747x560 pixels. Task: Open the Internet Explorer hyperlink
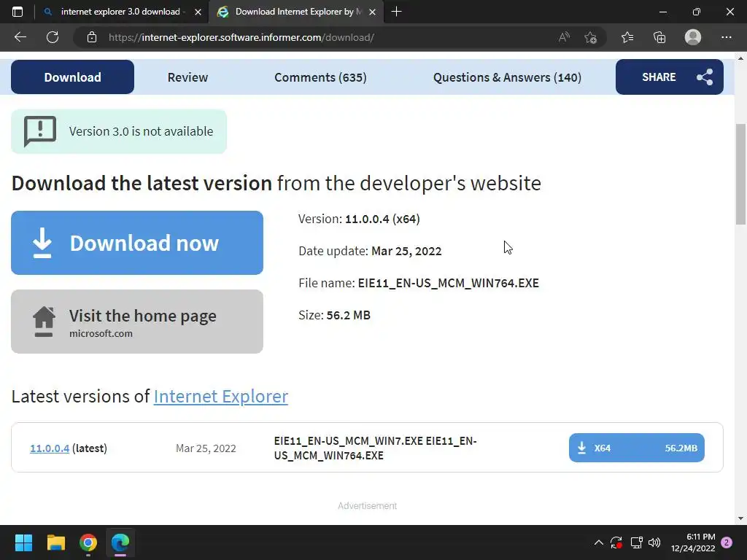(220, 396)
